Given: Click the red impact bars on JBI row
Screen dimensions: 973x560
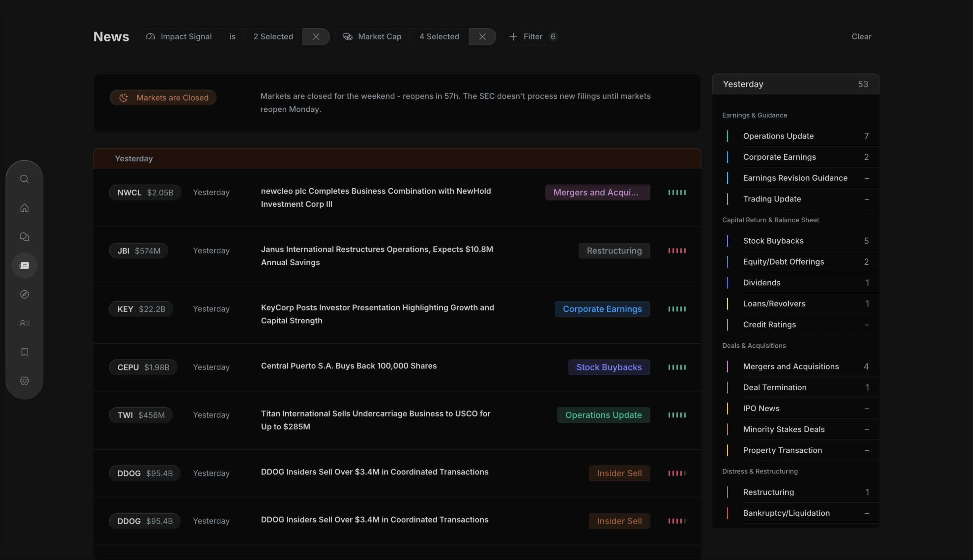Looking at the screenshot, I should pyautogui.click(x=677, y=251).
